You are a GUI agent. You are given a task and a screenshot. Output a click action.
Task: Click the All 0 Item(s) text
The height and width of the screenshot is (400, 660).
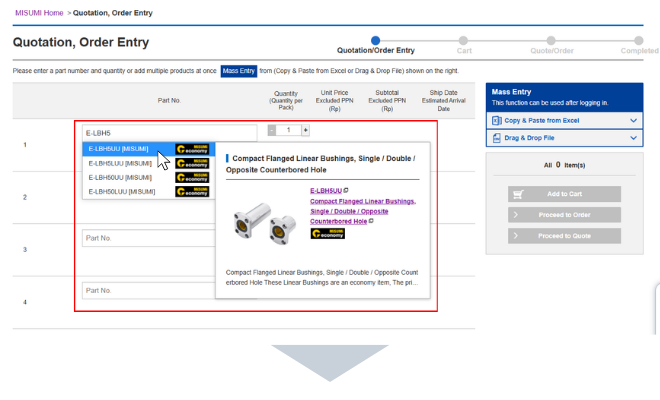click(x=564, y=165)
